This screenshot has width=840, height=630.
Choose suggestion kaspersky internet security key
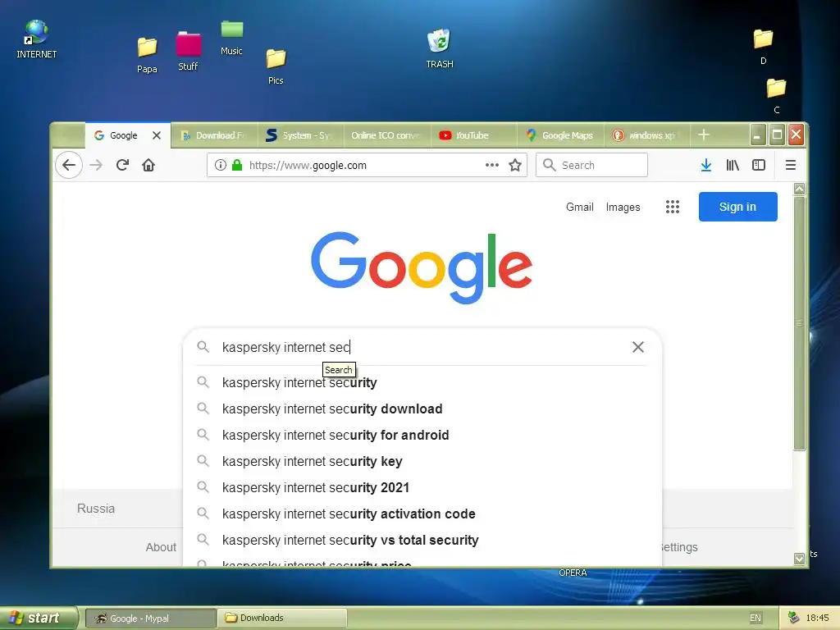422,461
